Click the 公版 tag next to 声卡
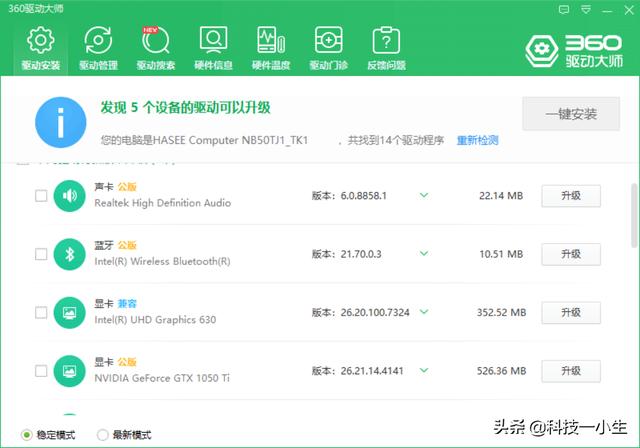This screenshot has height=448, width=640. coord(127,187)
